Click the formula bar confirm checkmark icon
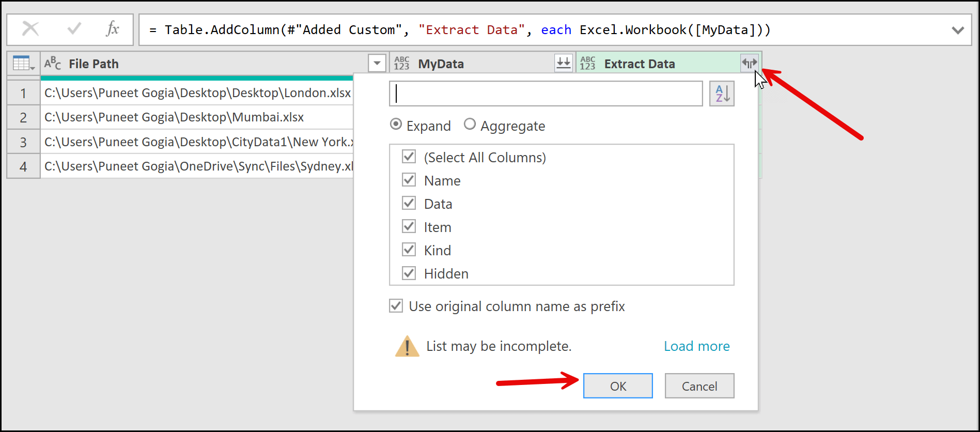 (x=74, y=29)
